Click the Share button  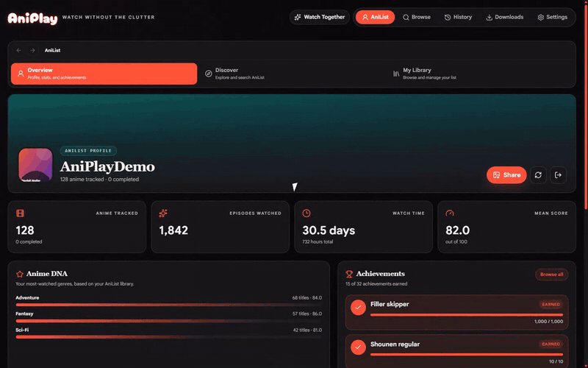pos(506,175)
